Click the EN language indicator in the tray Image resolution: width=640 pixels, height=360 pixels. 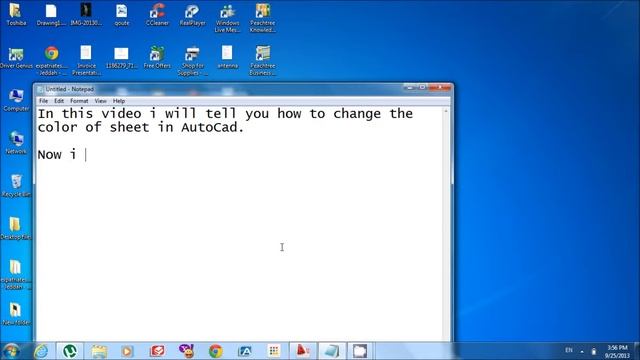click(569, 350)
